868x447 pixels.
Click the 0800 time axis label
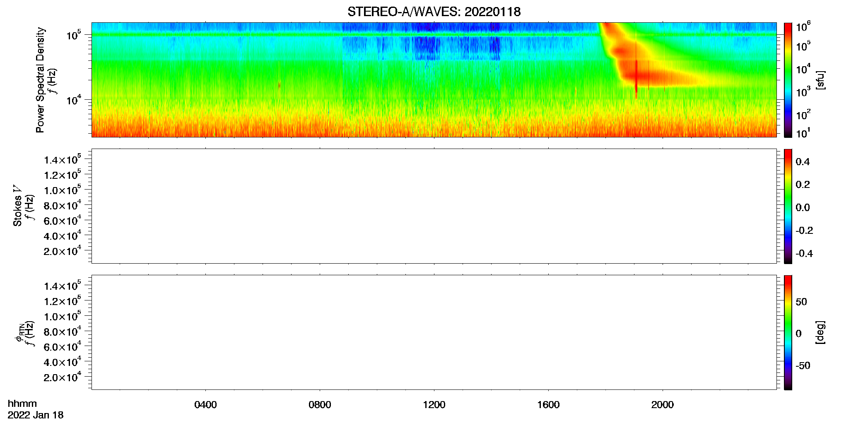pyautogui.click(x=320, y=405)
